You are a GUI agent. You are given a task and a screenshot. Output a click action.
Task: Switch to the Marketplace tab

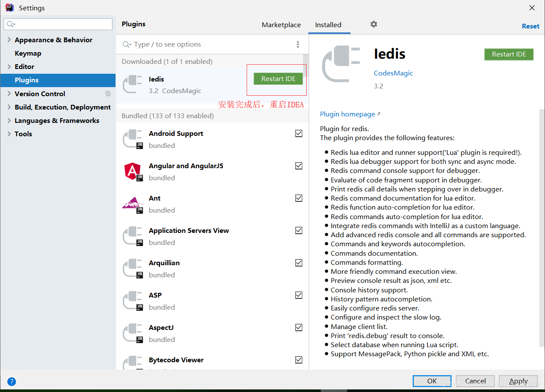[281, 25]
